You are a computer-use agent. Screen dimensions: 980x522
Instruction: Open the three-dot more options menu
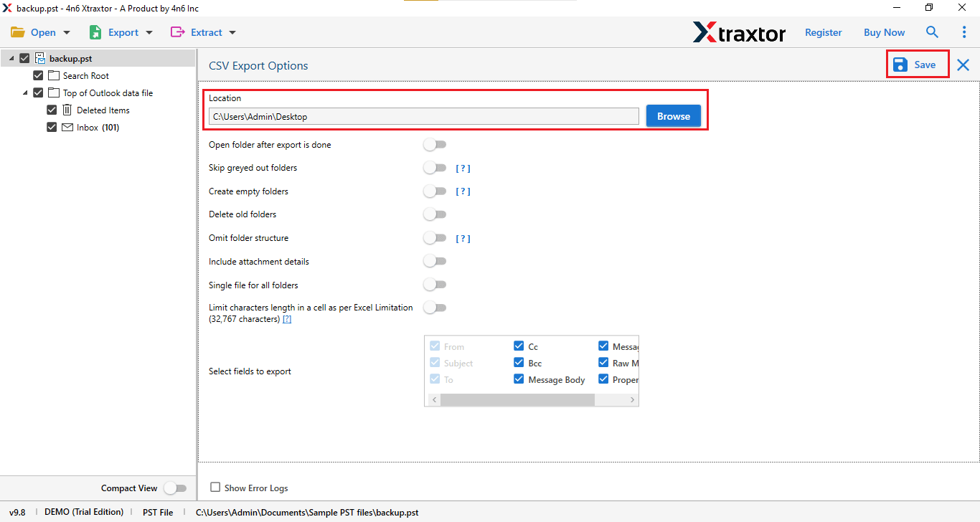(x=963, y=32)
